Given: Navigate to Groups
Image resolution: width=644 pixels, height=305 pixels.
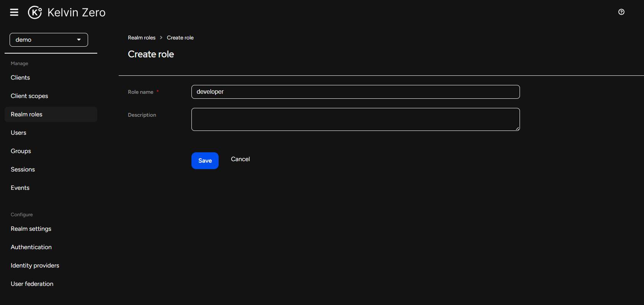Looking at the screenshot, I should coord(21,151).
